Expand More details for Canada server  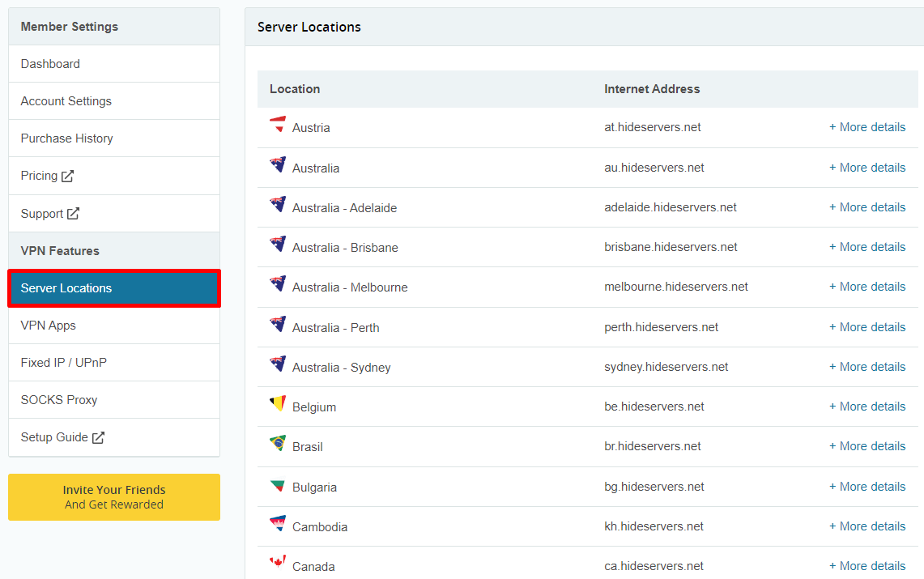[867, 566]
